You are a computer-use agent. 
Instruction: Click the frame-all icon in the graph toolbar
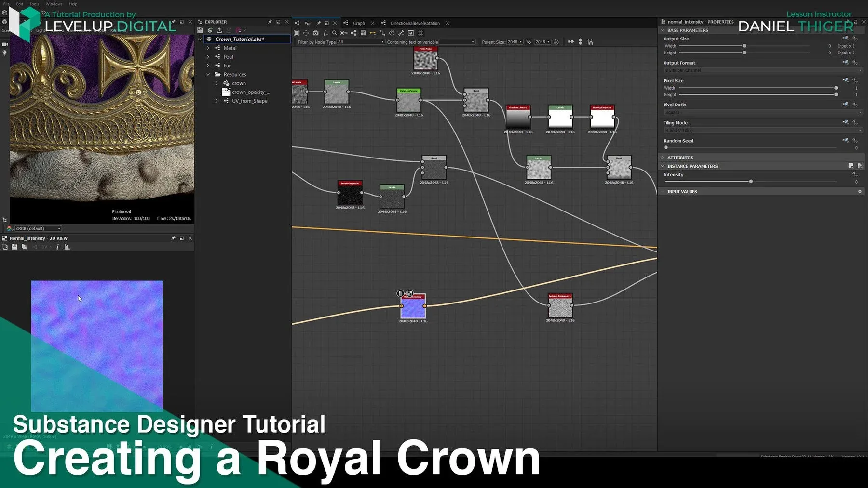297,33
